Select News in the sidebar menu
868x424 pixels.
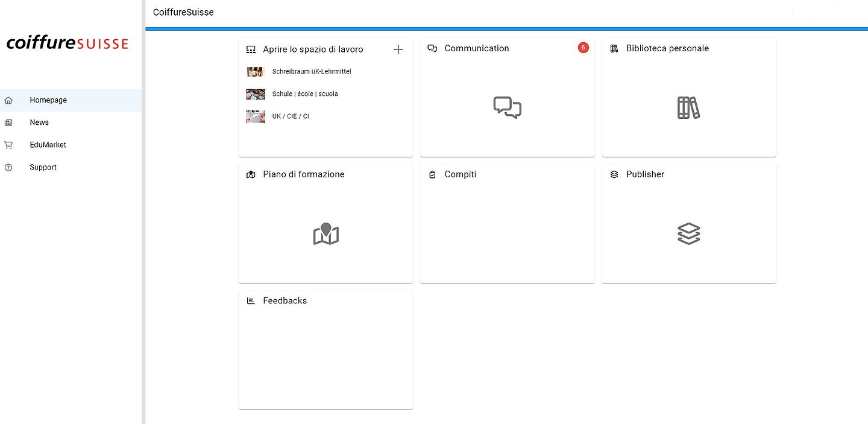point(39,122)
